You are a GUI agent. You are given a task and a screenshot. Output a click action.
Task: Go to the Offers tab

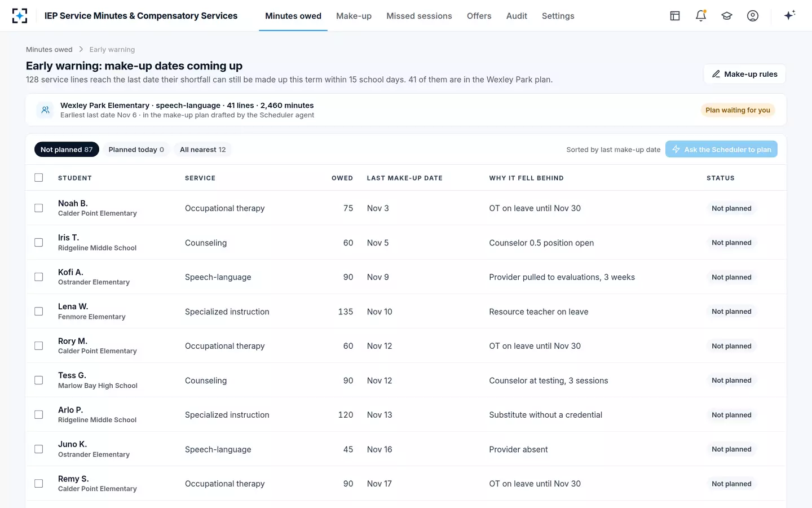tap(479, 16)
